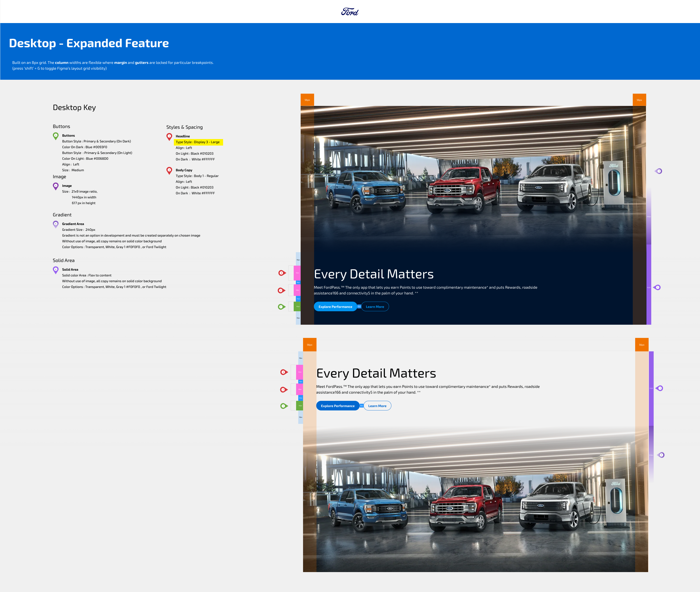Click Explore Performance button in light hero
This screenshot has width=700, height=592.
tap(338, 406)
